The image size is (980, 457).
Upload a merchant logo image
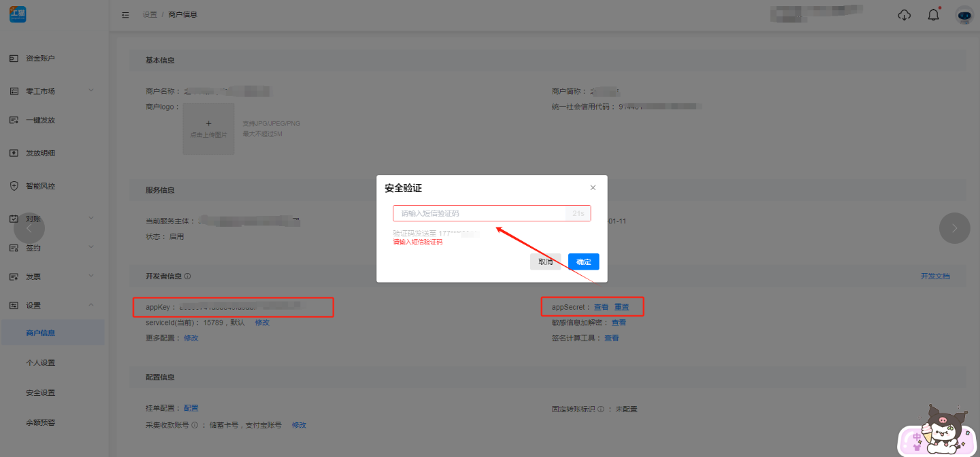208,129
